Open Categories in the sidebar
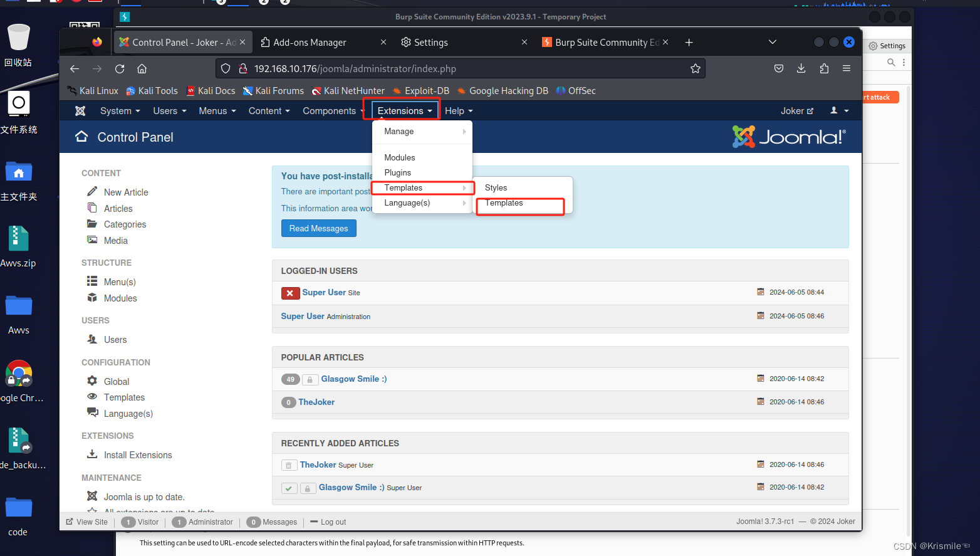The image size is (980, 556). click(x=125, y=224)
